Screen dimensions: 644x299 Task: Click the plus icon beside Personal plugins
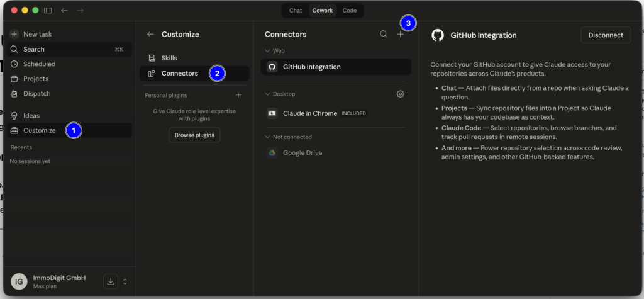(x=238, y=95)
